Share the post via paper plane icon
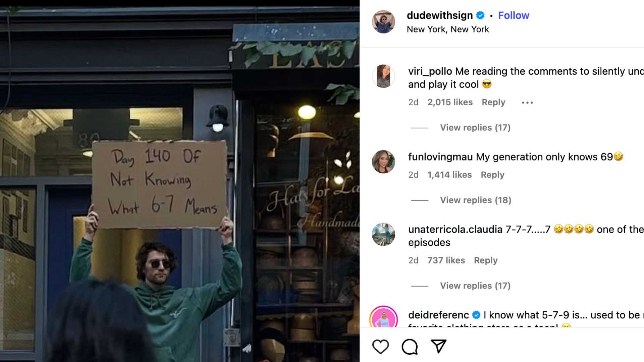Viewport: 644px width, 362px height. click(x=438, y=346)
